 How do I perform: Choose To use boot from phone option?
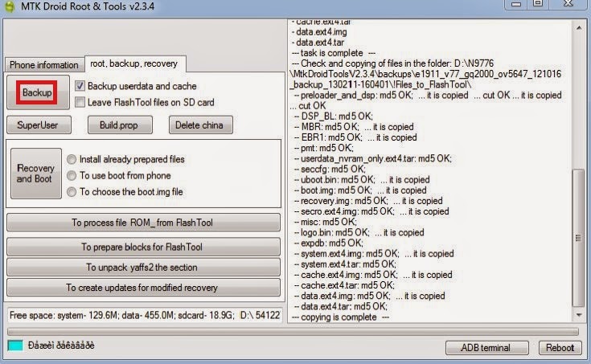(72, 176)
